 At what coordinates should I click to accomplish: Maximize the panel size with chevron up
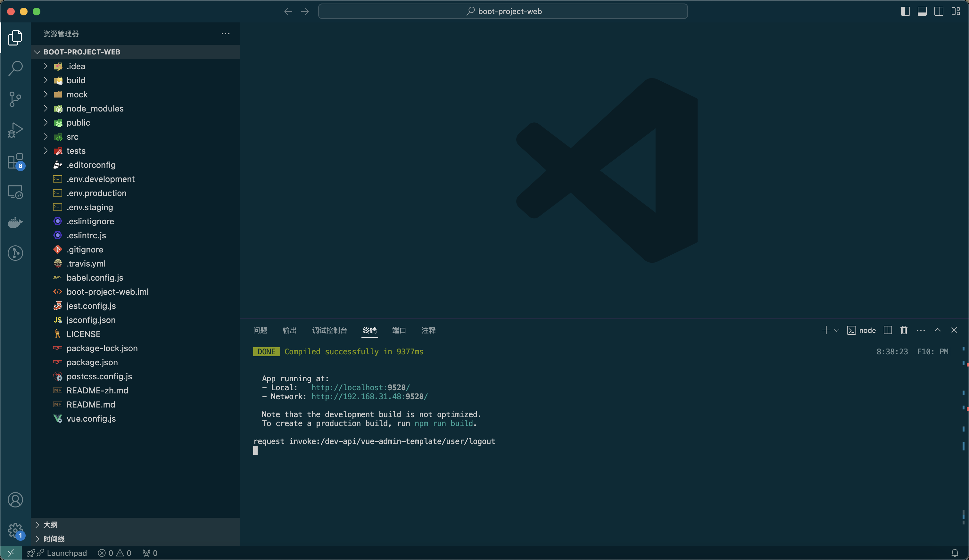tap(938, 330)
